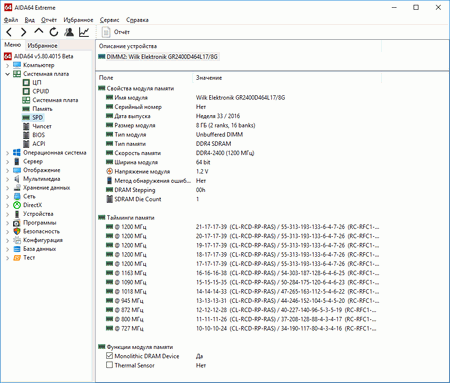The image size is (450, 383).
Task: Click the Операционная система Windows icon
Action: [x=17, y=152]
